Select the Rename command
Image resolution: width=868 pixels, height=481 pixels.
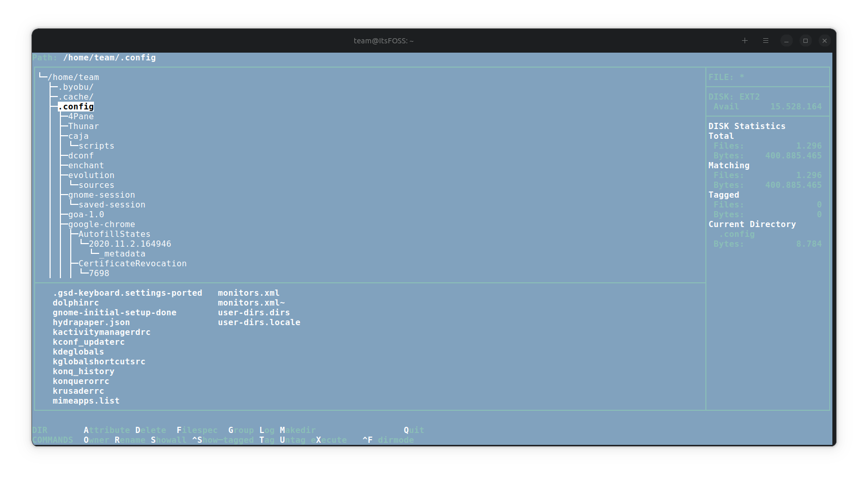click(x=130, y=440)
